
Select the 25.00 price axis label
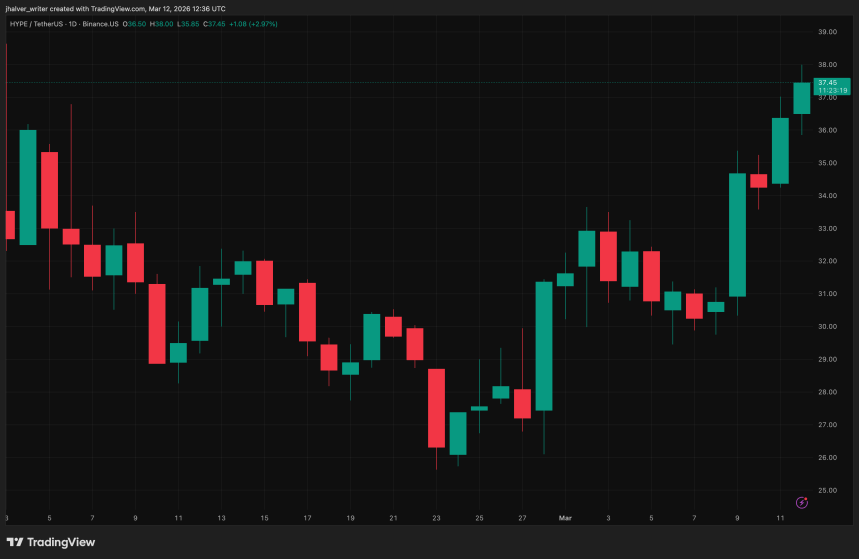(x=826, y=491)
